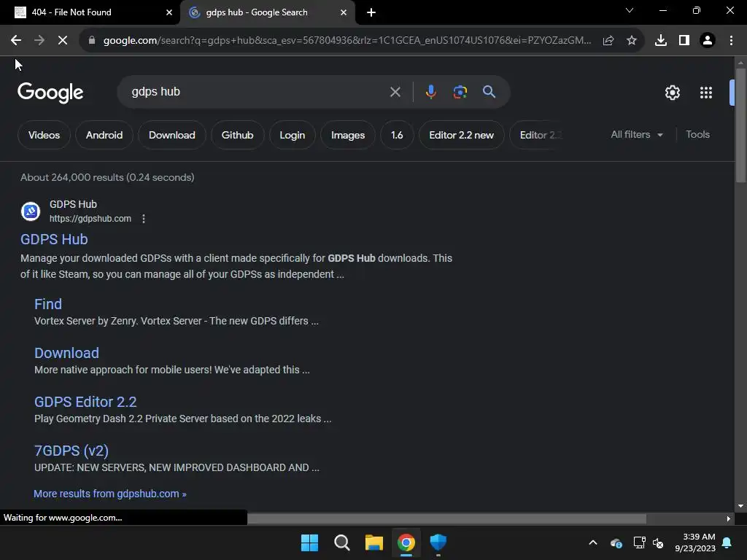Open File Explorer from taskbar

click(374, 542)
